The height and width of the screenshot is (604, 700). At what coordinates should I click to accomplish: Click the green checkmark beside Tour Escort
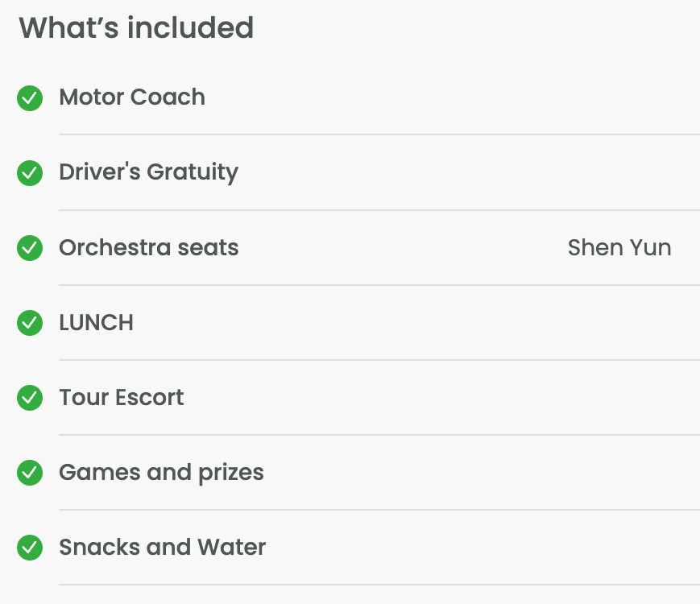click(x=30, y=398)
